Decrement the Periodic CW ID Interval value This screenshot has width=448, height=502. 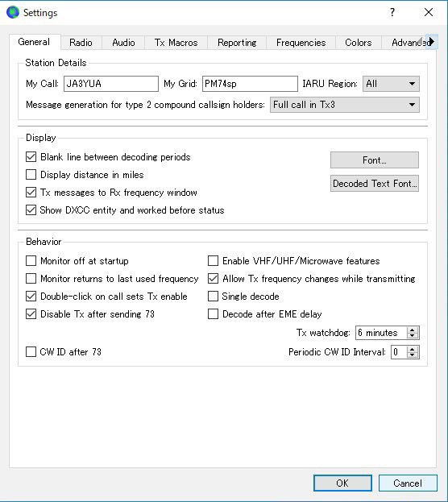pyautogui.click(x=413, y=355)
